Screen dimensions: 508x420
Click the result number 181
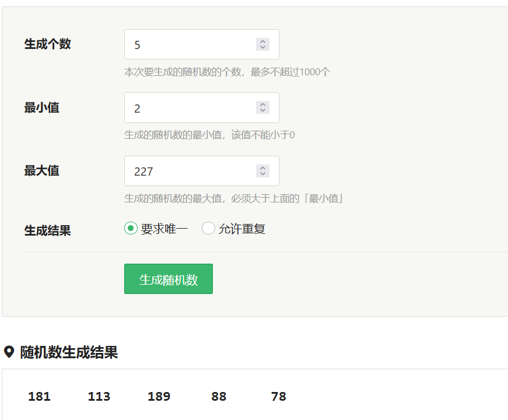[39, 396]
